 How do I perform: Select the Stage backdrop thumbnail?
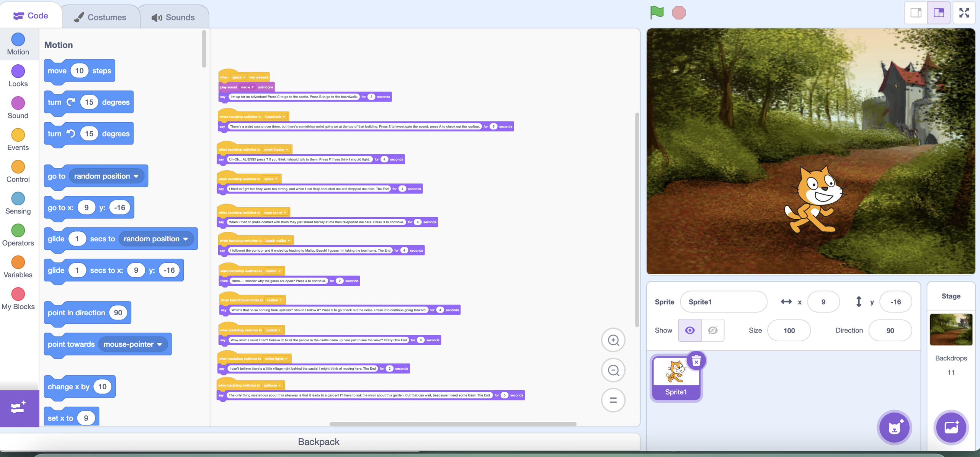point(951,329)
